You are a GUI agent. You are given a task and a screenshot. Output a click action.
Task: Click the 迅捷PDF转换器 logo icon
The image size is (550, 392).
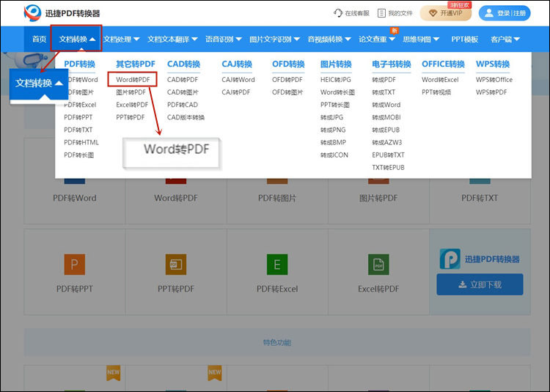(x=32, y=13)
